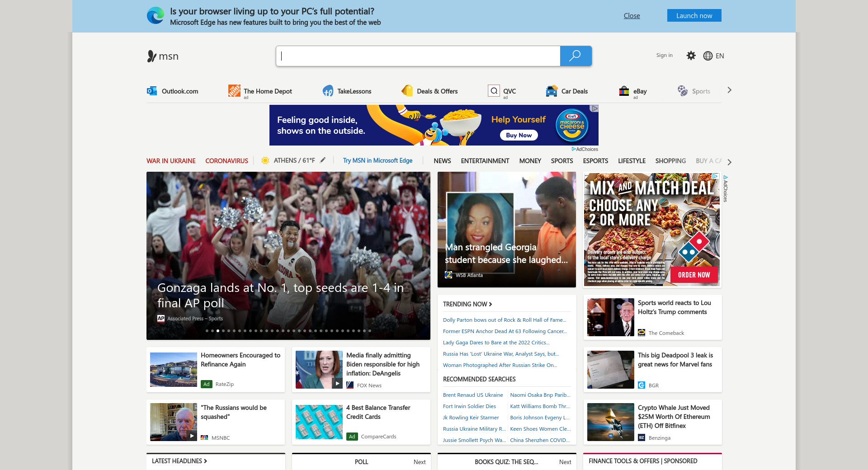Open language selector globe icon
Image resolution: width=868 pixels, height=470 pixels.
708,56
